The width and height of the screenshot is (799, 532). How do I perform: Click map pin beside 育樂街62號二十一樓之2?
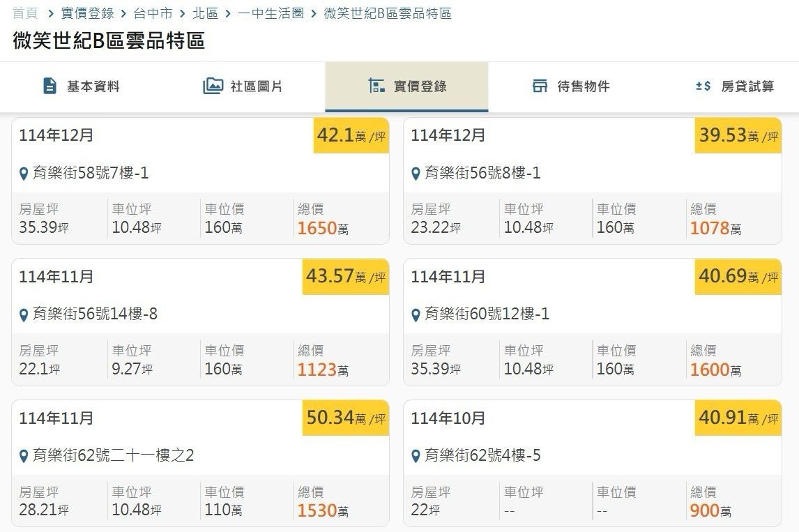tap(24, 457)
